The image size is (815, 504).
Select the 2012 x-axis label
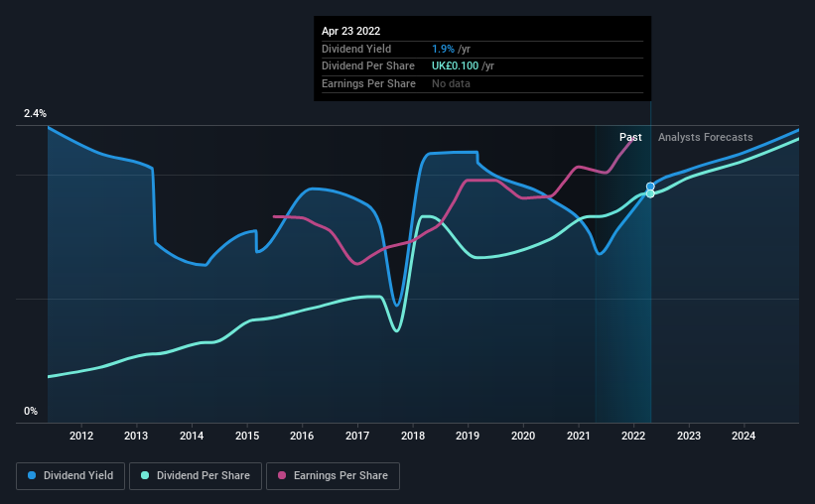point(81,436)
